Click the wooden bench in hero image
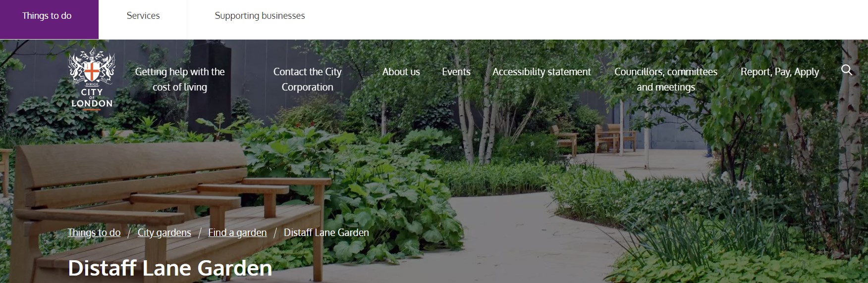The image size is (868, 283). (163, 198)
